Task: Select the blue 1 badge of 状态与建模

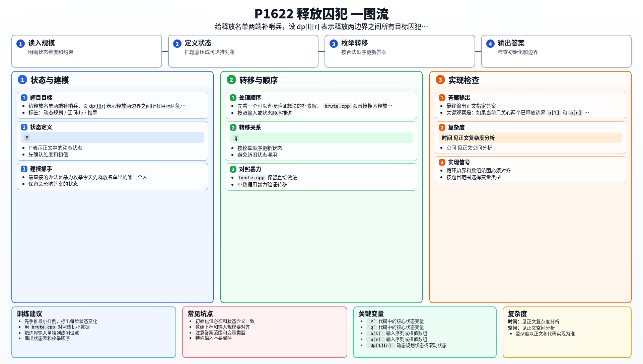Action: pos(22,80)
